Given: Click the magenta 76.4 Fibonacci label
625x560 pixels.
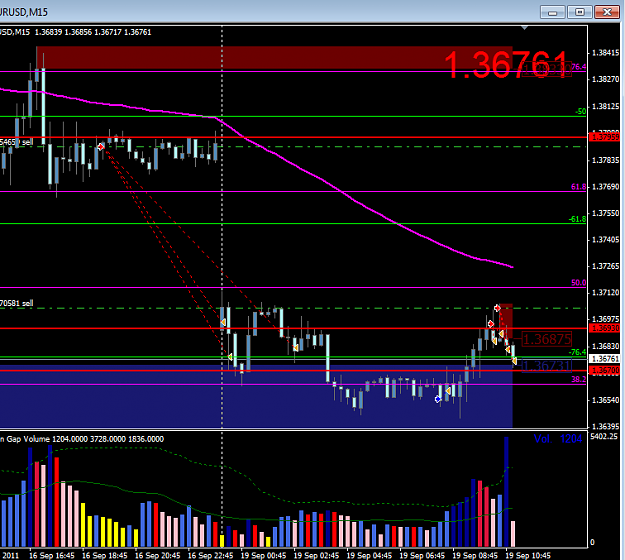Looking at the screenshot, I should click(578, 67).
